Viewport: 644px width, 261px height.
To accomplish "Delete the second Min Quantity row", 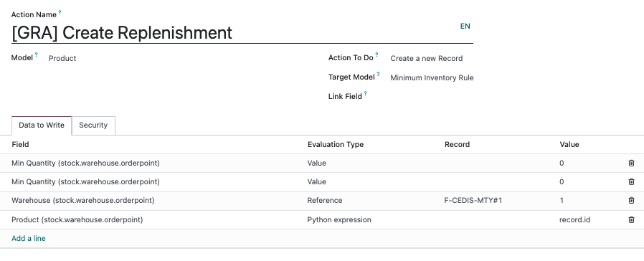I will pos(631,182).
